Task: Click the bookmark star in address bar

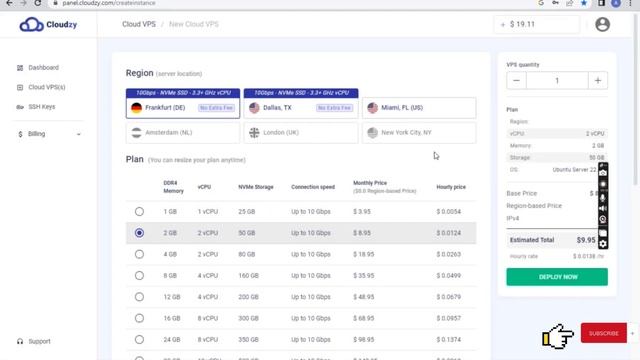Action: pyautogui.click(x=584, y=3)
